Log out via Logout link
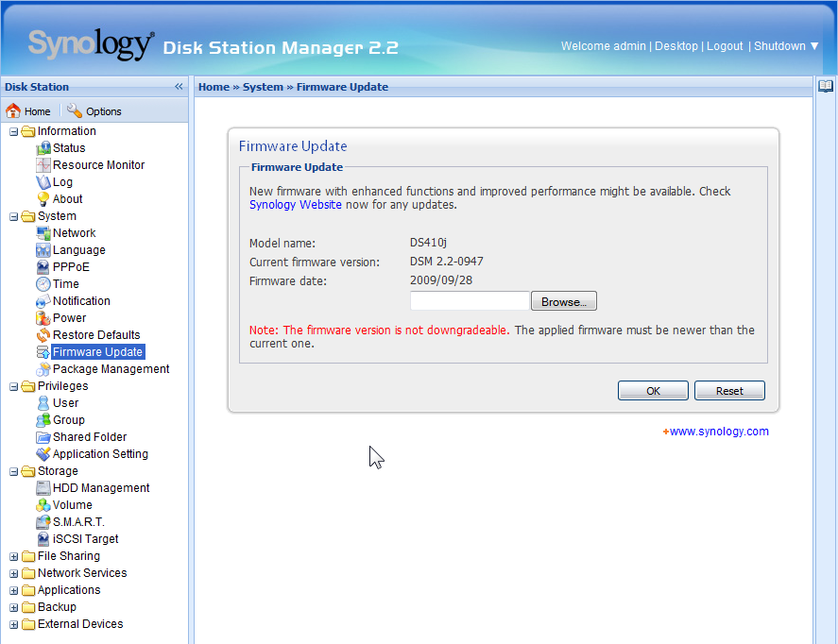 click(725, 46)
